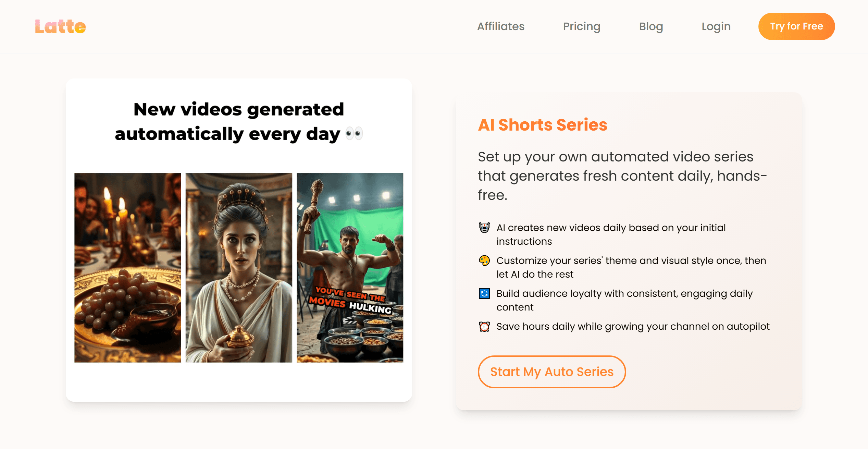The width and height of the screenshot is (868, 449).
Task: Click Start My Auto Series button
Action: [551, 372]
